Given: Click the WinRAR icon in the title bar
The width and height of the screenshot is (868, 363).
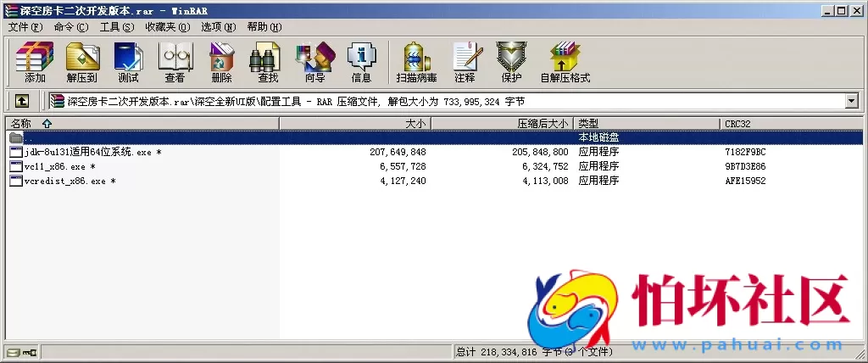Looking at the screenshot, I should [x=10, y=10].
